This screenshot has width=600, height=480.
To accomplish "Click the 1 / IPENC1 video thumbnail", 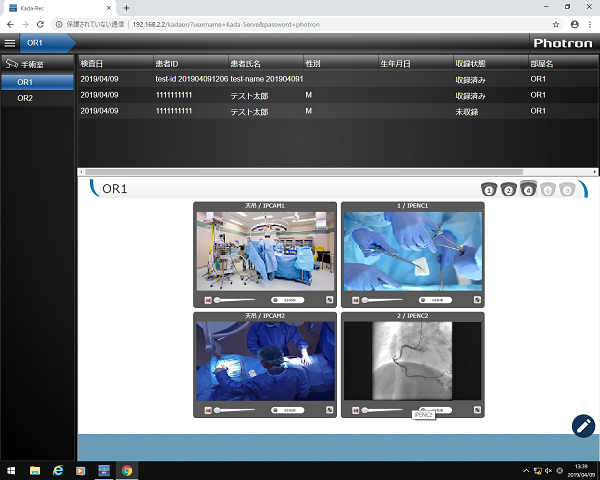I will point(412,250).
